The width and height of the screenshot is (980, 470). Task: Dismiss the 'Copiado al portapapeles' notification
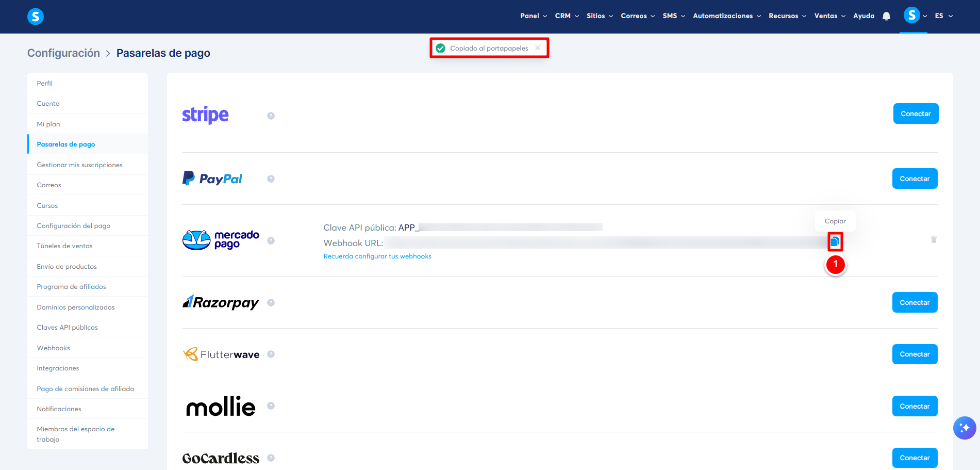click(x=538, y=48)
